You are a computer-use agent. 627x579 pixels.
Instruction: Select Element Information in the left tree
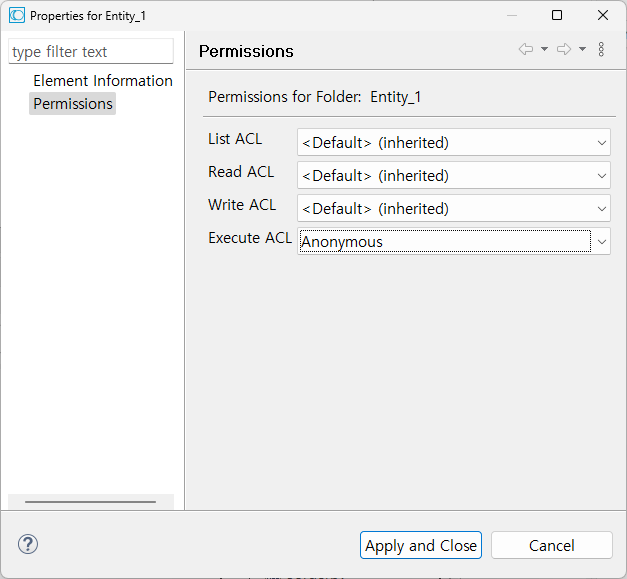102,80
